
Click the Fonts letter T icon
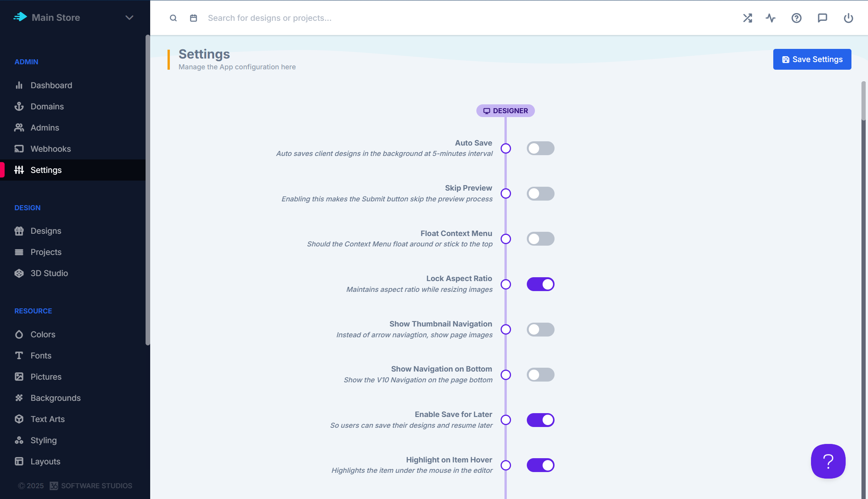19,355
